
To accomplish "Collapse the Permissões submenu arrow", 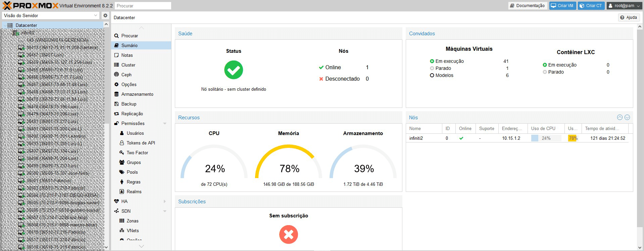I will pyautogui.click(x=165, y=123).
